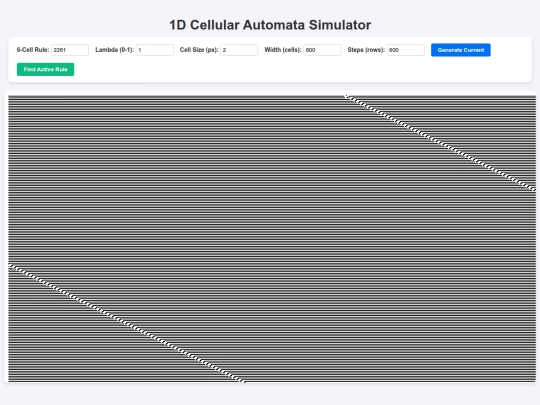The width and height of the screenshot is (540, 405).
Task: Focus the 6-Cell Rule input field
Action: (x=70, y=50)
